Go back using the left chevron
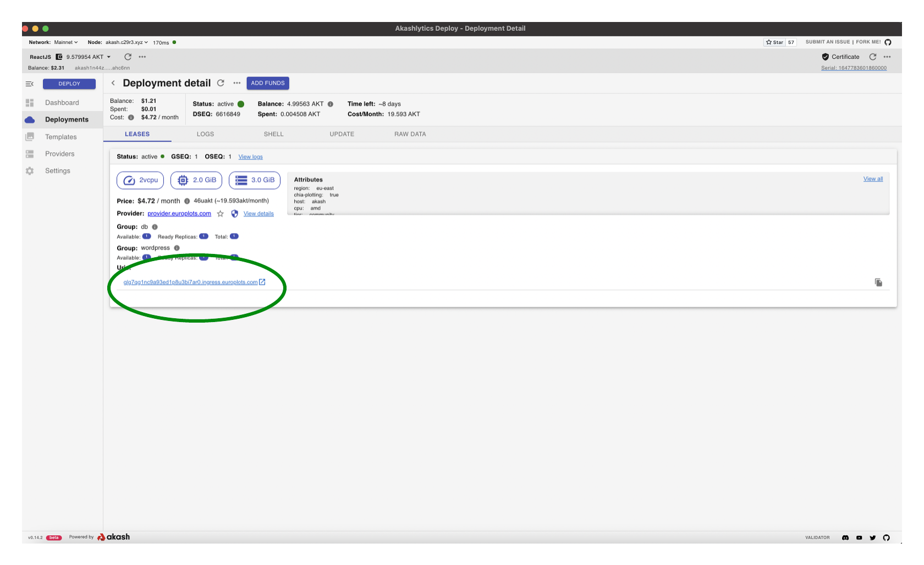Viewport: 924px width, 565px height. pyautogui.click(x=113, y=83)
